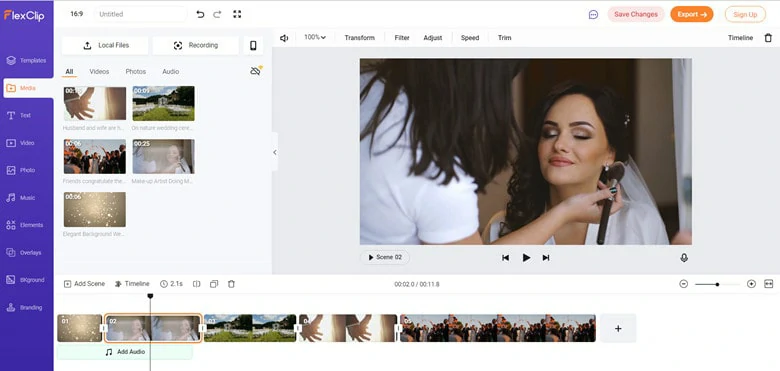Zoom in the timeline

point(751,284)
